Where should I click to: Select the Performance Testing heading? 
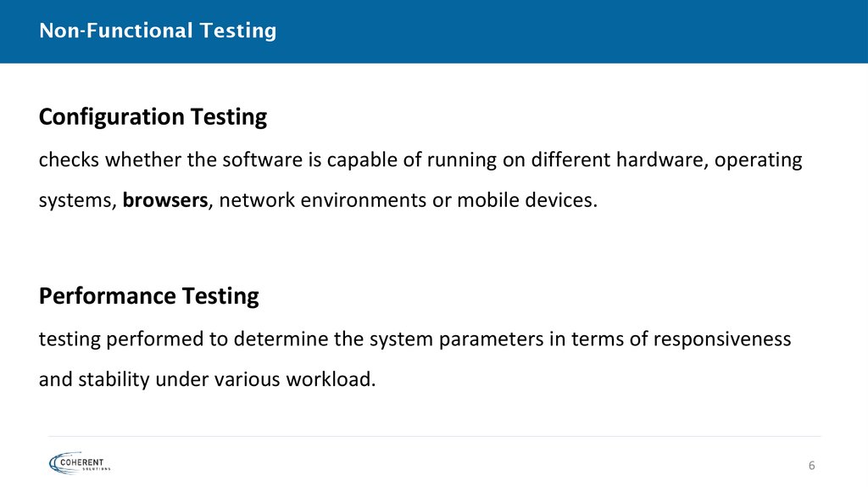148,296
